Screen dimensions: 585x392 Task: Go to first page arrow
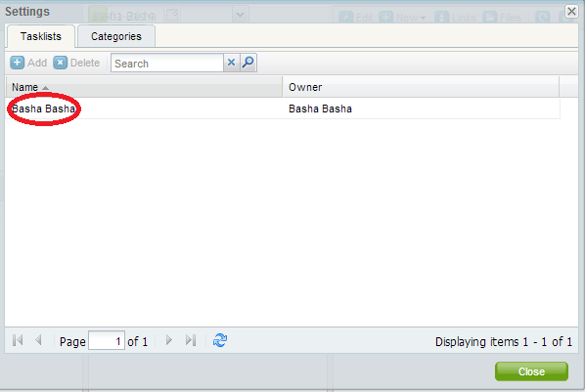18,340
